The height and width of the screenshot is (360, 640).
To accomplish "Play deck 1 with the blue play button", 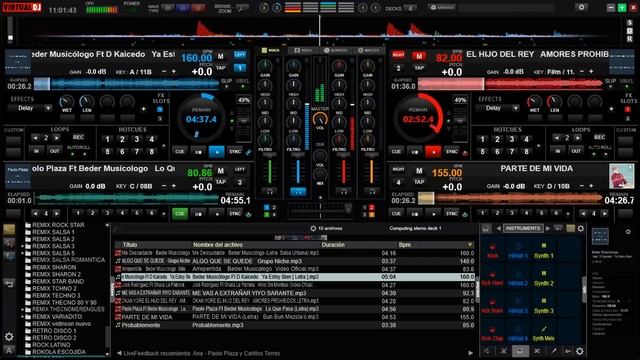I will pos(217,152).
